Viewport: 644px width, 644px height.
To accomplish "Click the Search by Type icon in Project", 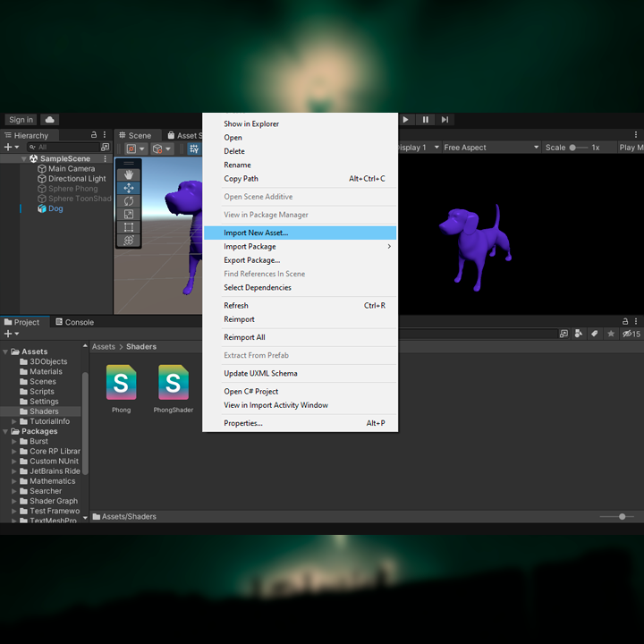I will (x=579, y=334).
